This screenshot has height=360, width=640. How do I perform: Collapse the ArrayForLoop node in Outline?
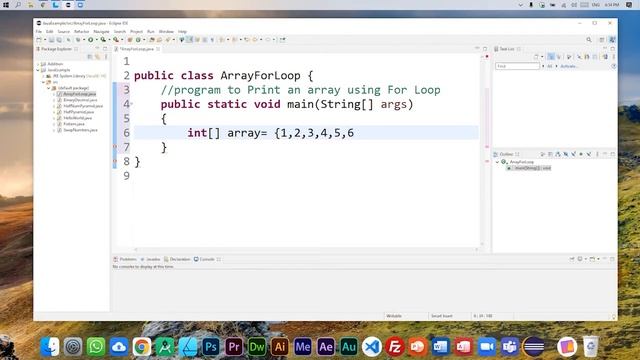click(x=498, y=162)
